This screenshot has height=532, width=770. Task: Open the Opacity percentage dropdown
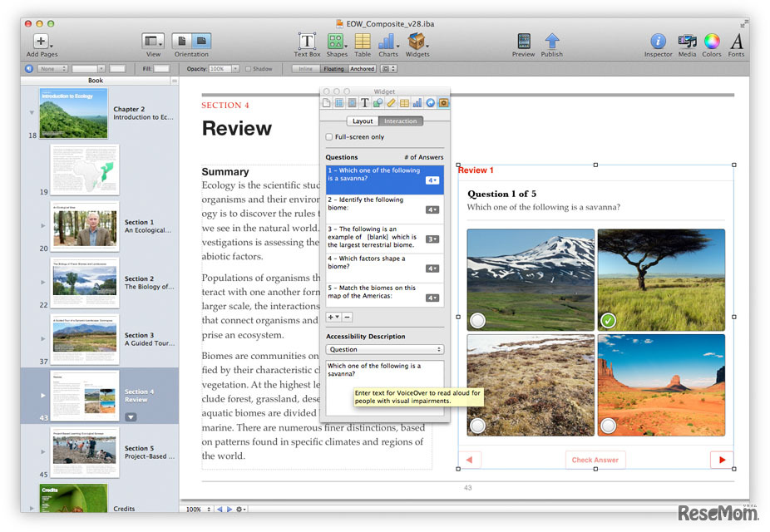(236, 68)
